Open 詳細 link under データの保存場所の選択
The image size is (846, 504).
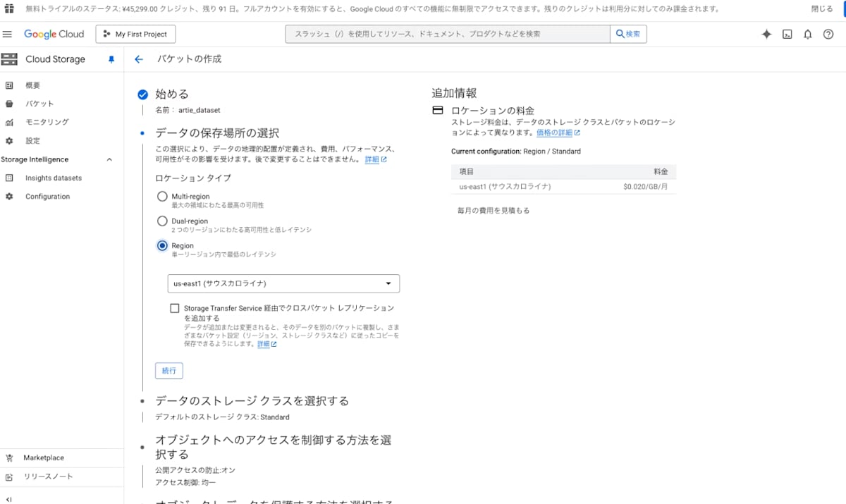coord(375,160)
